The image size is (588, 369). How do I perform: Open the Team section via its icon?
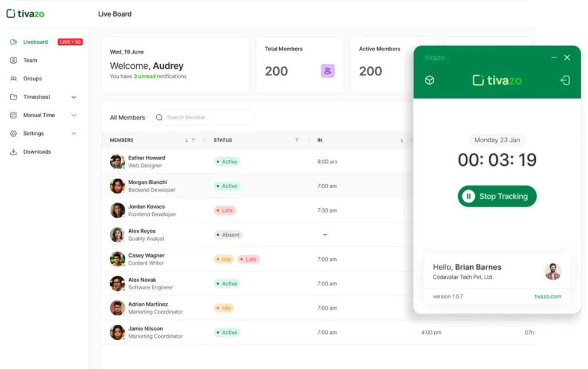(x=13, y=60)
